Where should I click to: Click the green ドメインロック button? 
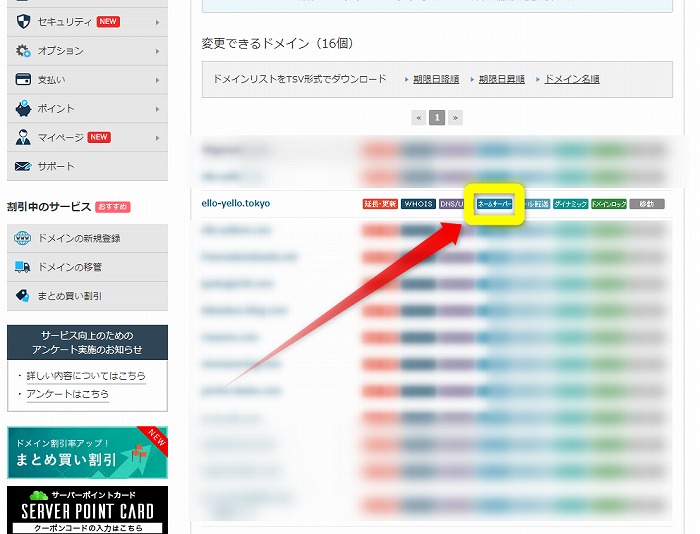point(609,204)
